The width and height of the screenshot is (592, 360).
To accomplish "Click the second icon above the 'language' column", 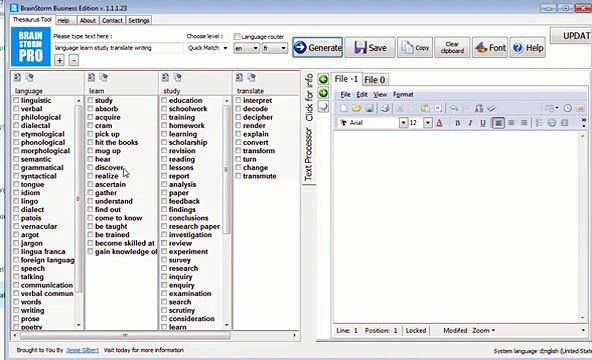I will (x=29, y=77).
